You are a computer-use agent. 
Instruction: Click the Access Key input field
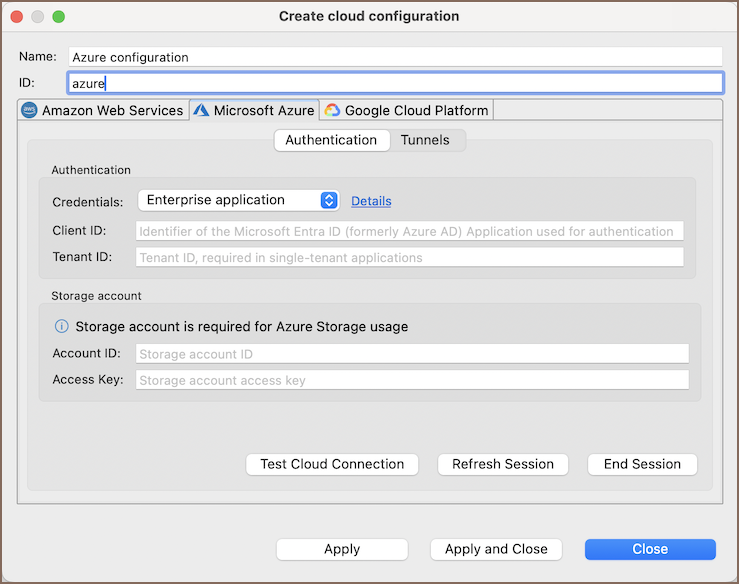pos(412,380)
